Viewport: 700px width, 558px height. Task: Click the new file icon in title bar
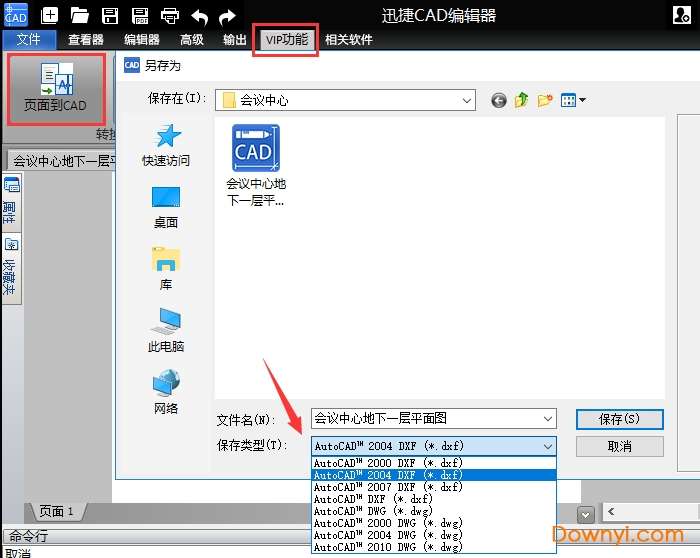click(49, 16)
